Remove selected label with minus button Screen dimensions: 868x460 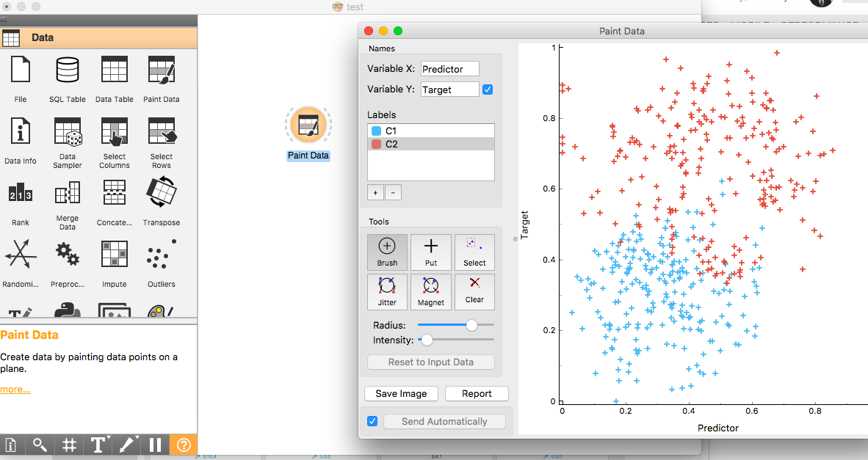(x=393, y=192)
